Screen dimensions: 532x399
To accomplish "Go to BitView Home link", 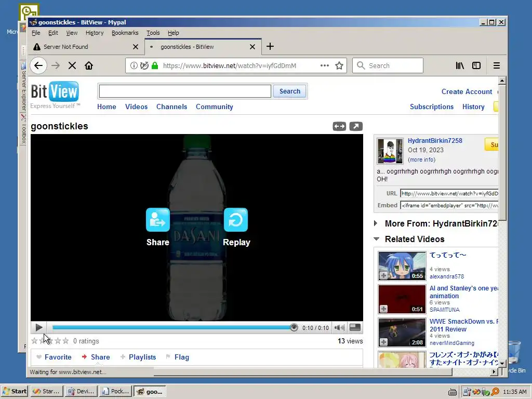I will point(107,107).
